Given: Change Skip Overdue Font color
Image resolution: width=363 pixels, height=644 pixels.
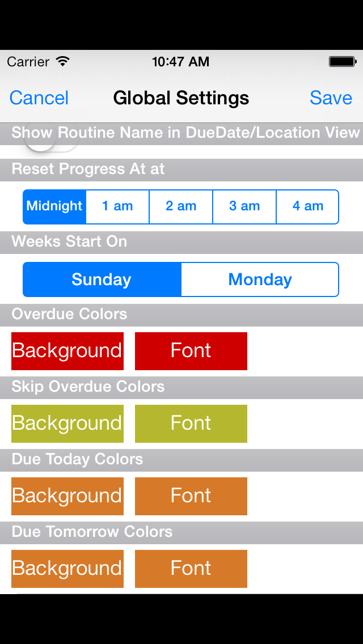Looking at the screenshot, I should (x=191, y=423).
